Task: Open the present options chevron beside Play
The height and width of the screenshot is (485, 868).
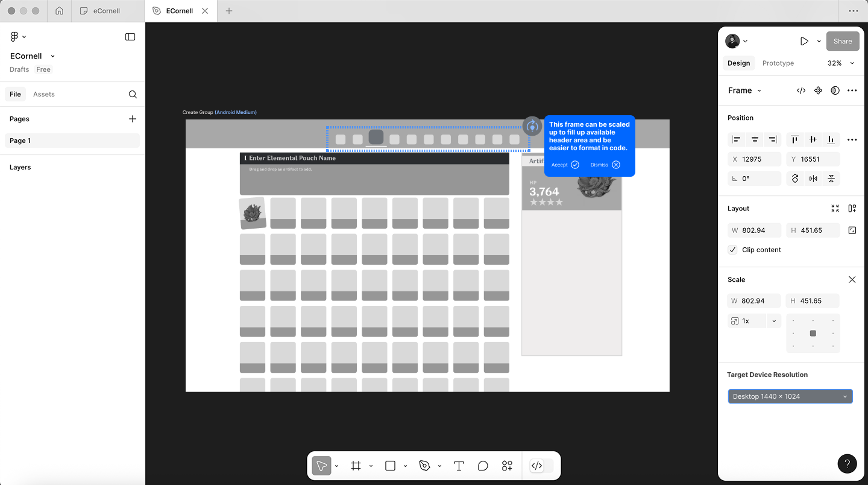Action: point(819,41)
